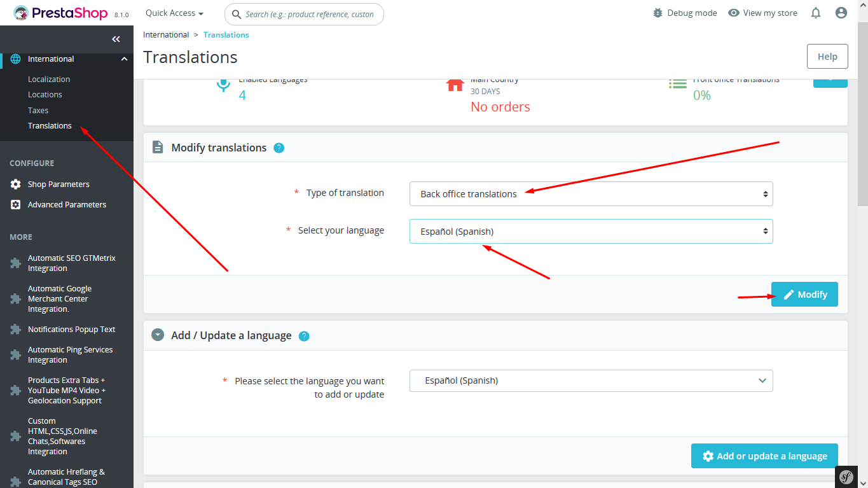Image resolution: width=868 pixels, height=488 pixels.
Task: Collapse the International menu section
Action: click(x=124, y=59)
